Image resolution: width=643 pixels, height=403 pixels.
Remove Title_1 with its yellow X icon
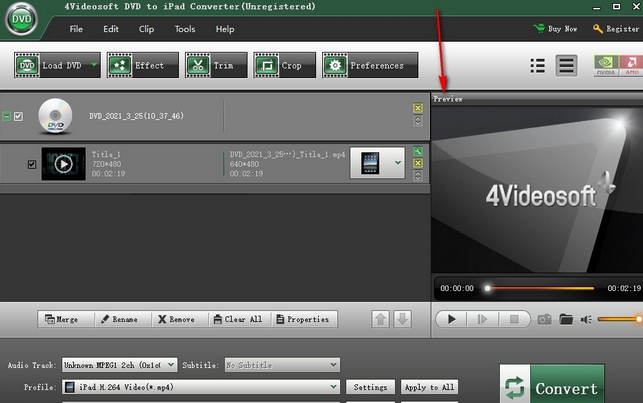[x=417, y=163]
